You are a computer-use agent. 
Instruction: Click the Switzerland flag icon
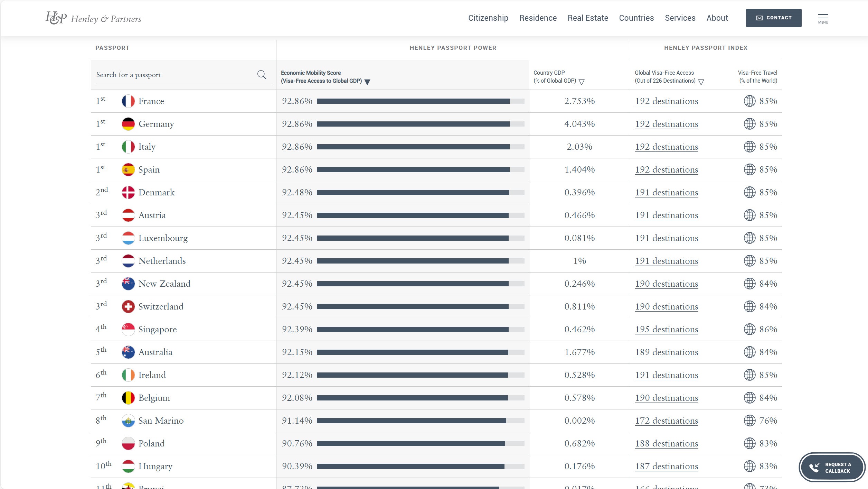point(128,306)
